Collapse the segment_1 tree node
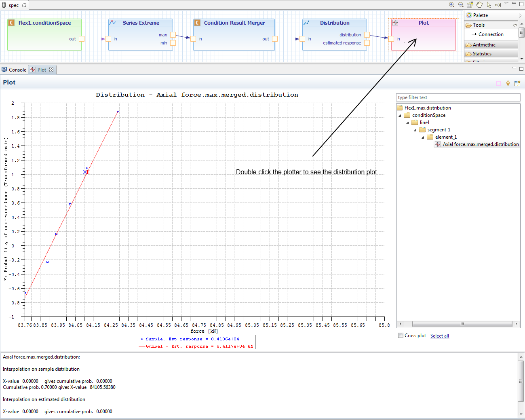This screenshot has height=420, width=525. 415,130
